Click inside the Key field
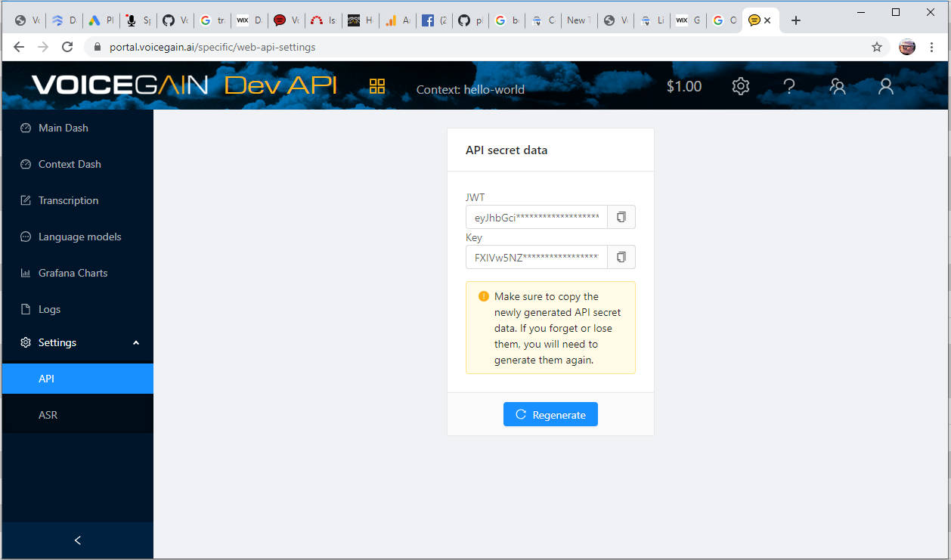This screenshot has width=951, height=560. point(537,257)
